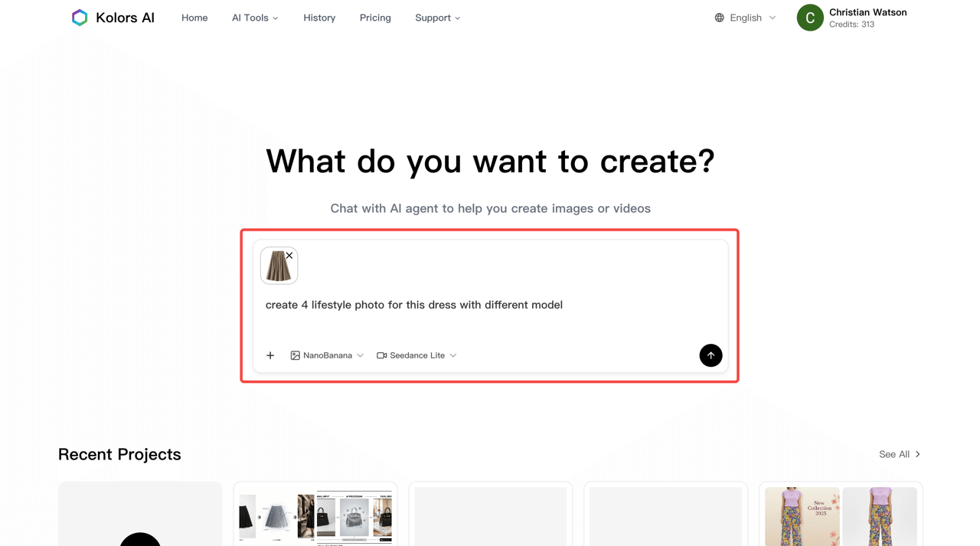The height and width of the screenshot is (546, 980).
Task: Open the floral pants New Collection project
Action: 841,515
